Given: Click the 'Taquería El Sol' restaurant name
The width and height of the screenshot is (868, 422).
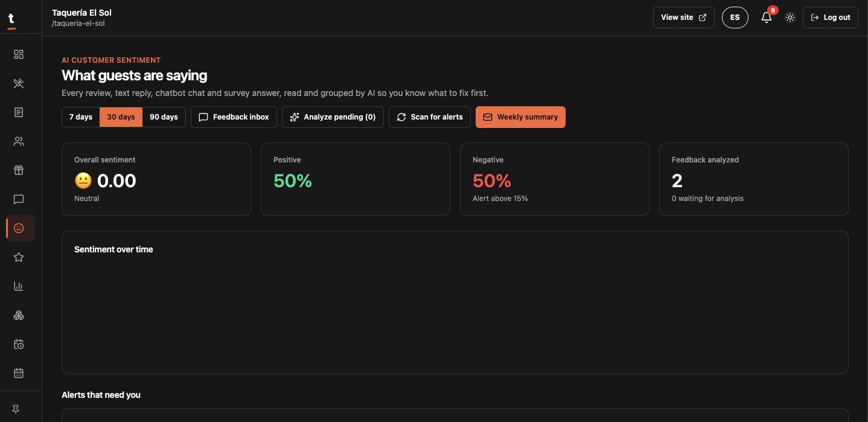Looking at the screenshot, I should tap(81, 13).
